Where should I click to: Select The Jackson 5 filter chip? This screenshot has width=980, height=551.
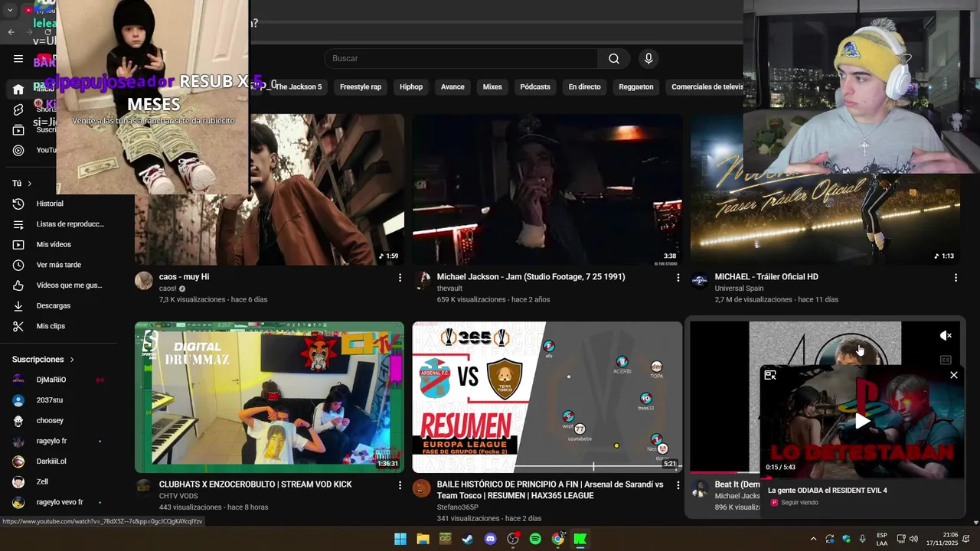click(298, 87)
